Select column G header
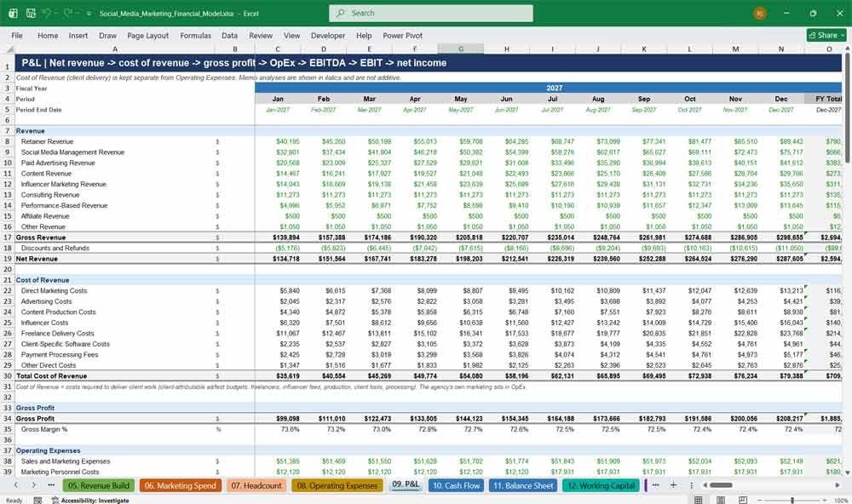The image size is (852, 504). [x=461, y=49]
